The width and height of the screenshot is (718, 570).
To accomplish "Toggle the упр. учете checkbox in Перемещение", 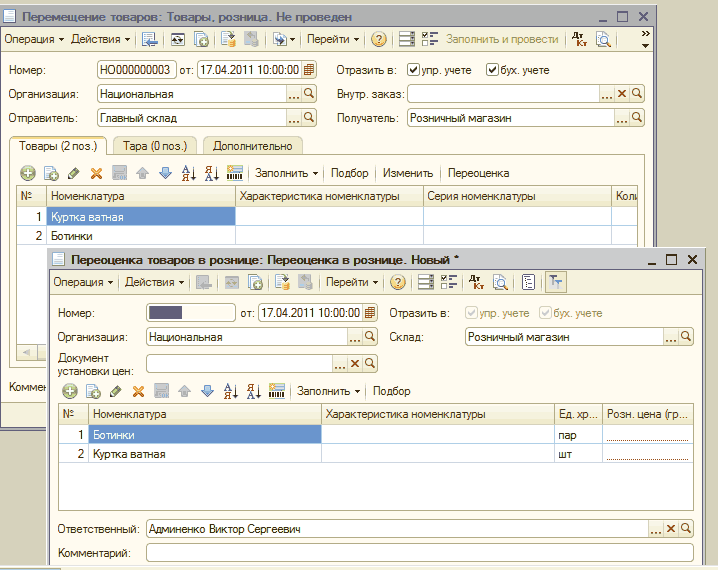I will point(414,70).
